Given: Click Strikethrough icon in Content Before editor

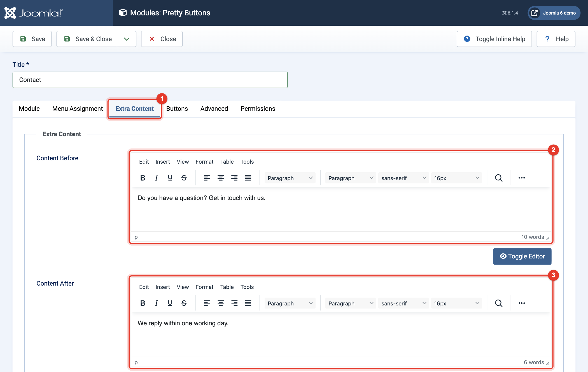Looking at the screenshot, I should click(184, 178).
